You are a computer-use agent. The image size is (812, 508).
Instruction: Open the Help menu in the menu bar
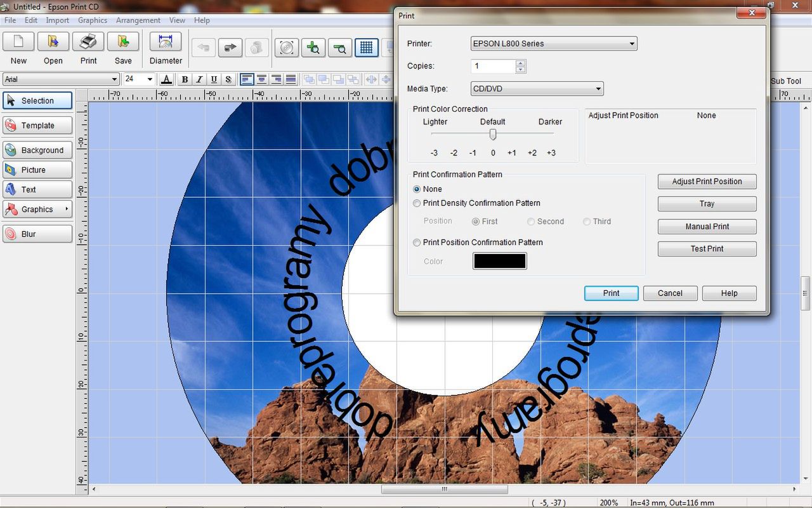(202, 20)
